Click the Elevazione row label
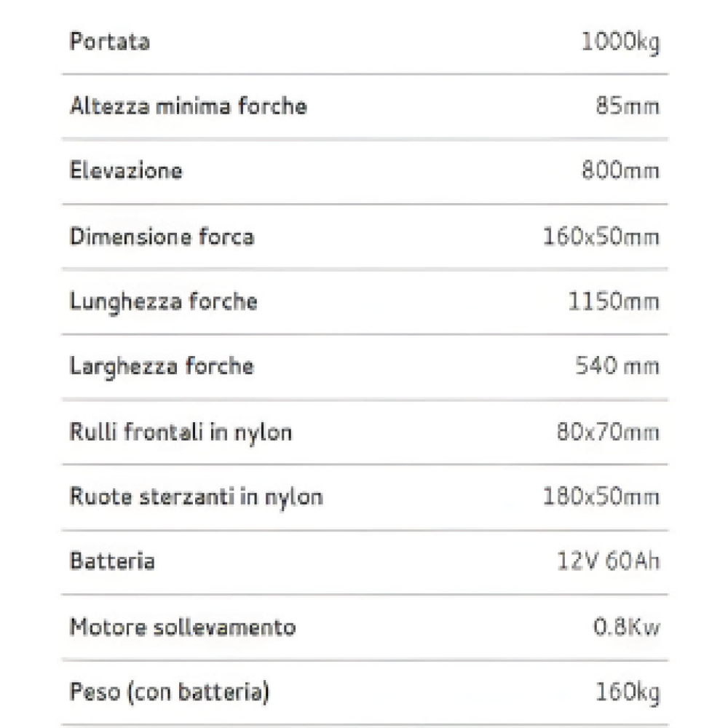The image size is (728, 728). click(126, 170)
